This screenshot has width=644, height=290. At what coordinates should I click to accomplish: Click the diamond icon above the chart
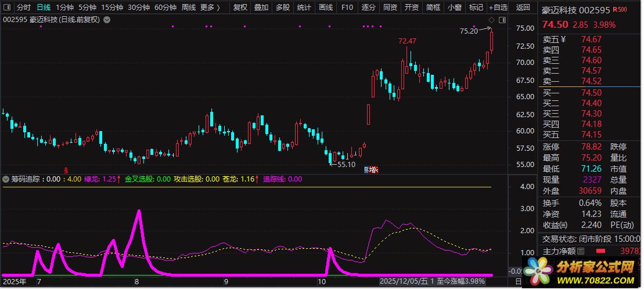pos(492,20)
